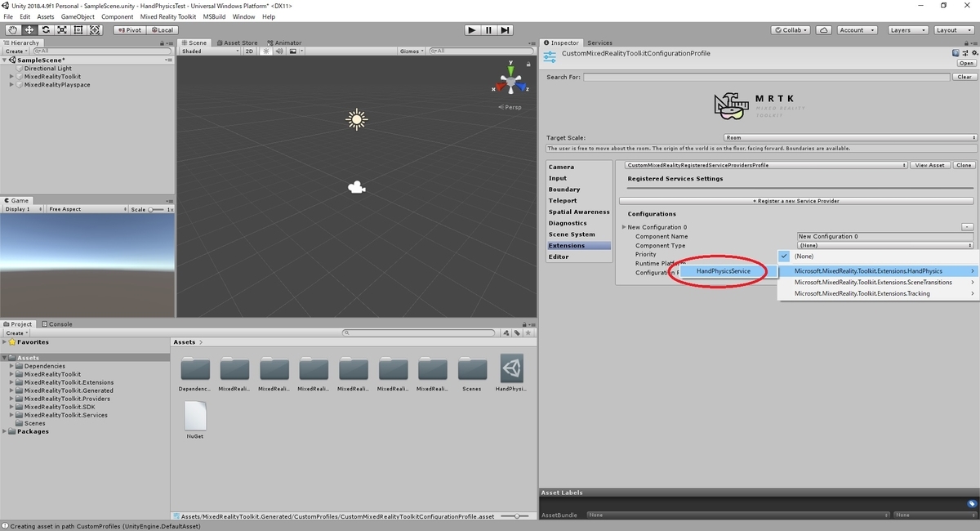
Task: Expand the Packages tree in Project
Action: tap(5, 431)
